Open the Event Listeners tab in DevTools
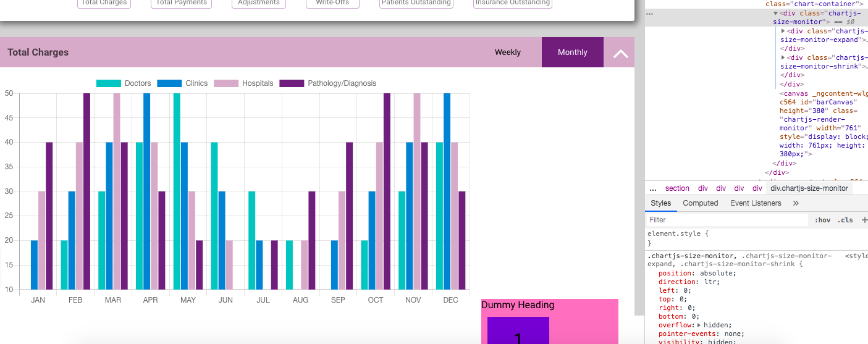 (x=756, y=203)
